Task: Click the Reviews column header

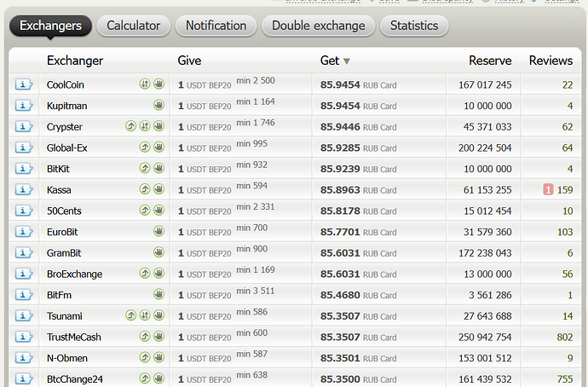Action: click(551, 61)
